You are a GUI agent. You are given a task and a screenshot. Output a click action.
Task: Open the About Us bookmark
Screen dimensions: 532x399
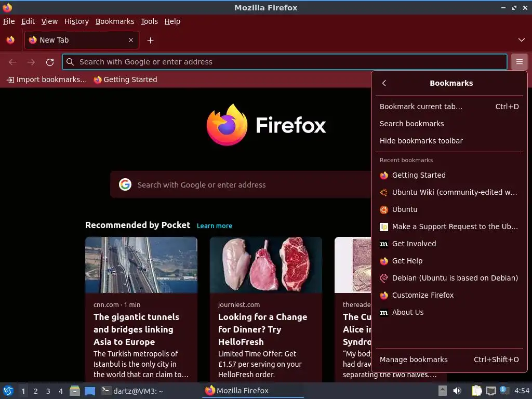[449, 312]
